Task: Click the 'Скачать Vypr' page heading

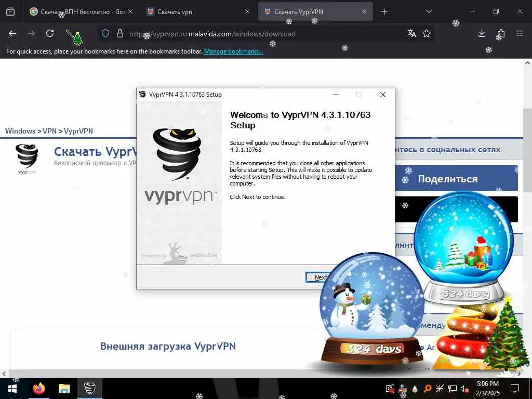Action: tap(95, 152)
